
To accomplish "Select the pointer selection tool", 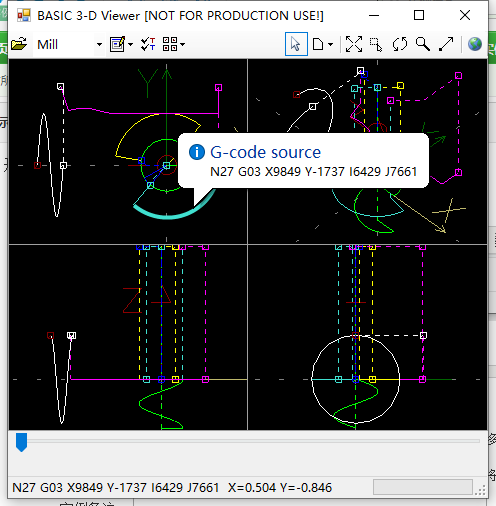I will coord(296,44).
